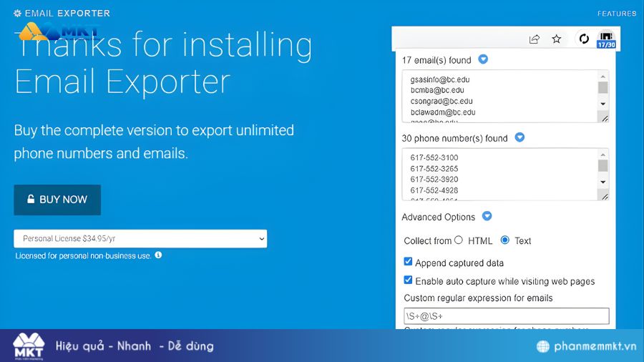The height and width of the screenshot is (362, 644).
Task: Select the HTML radio button
Action: point(459,240)
